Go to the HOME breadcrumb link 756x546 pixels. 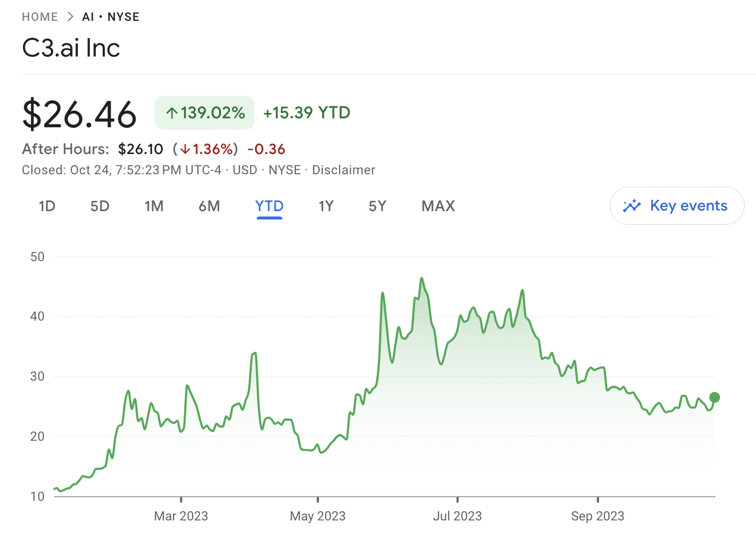pos(40,17)
